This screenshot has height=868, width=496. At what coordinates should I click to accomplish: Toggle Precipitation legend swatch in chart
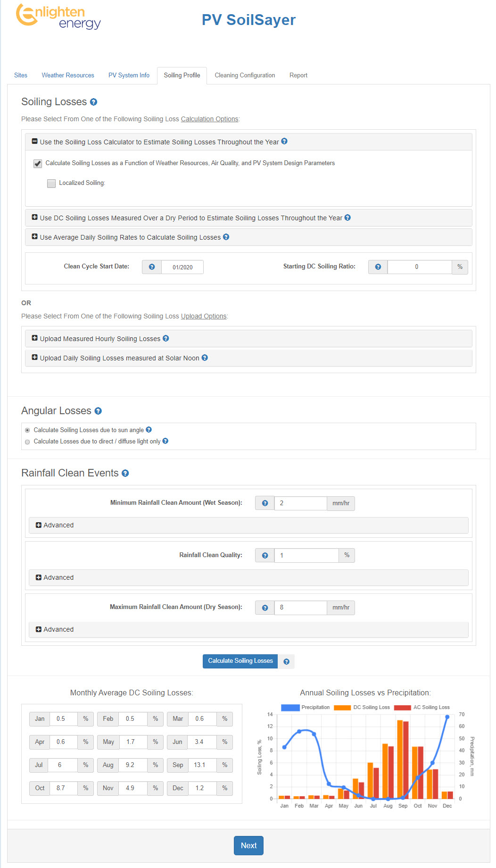coord(290,707)
